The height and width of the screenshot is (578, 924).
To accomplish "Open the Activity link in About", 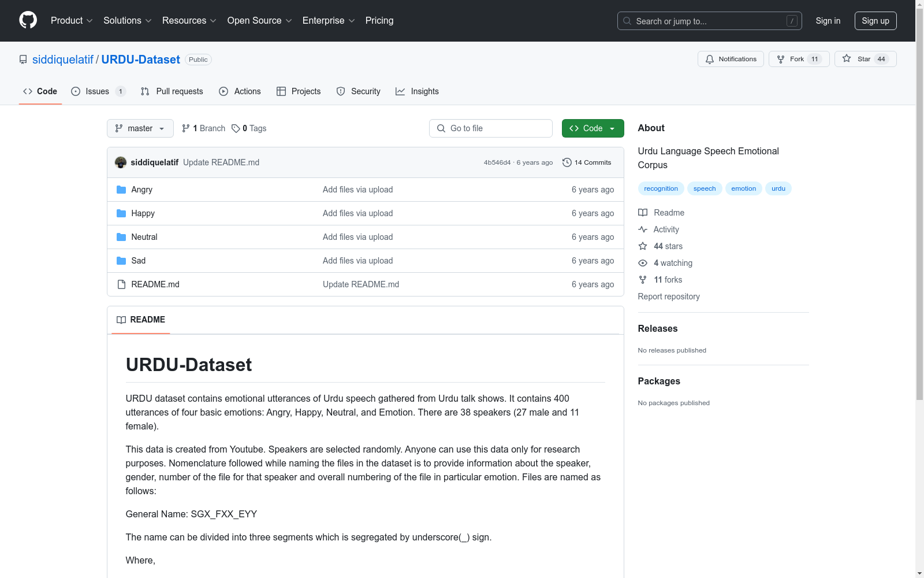I will [658, 229].
